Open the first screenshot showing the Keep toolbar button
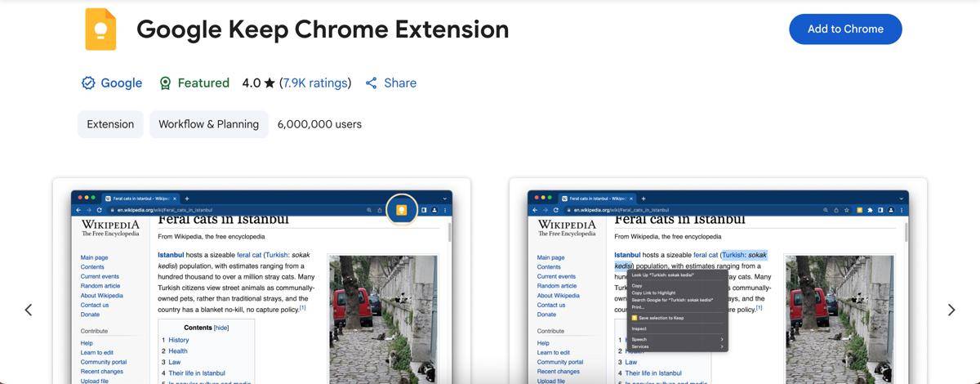 tap(261, 281)
